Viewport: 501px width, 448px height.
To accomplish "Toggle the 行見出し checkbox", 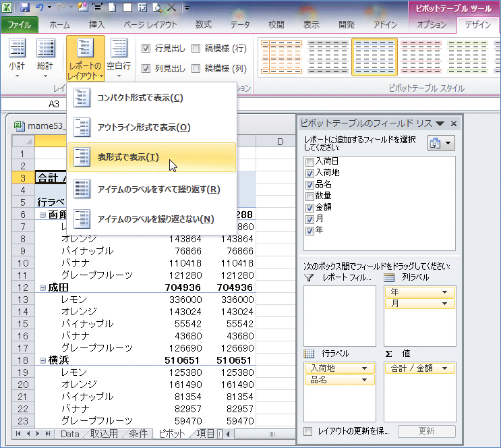I will coord(146,49).
